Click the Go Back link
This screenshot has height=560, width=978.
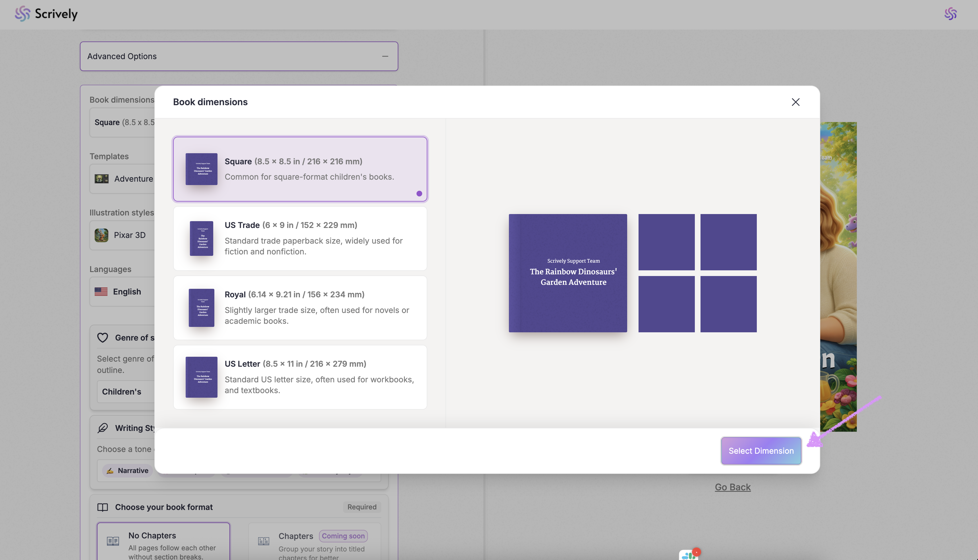(732, 487)
